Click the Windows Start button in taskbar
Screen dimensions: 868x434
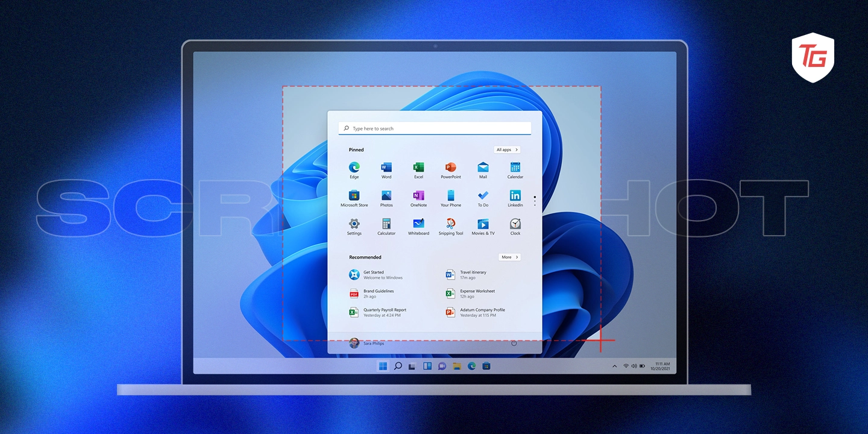tap(383, 366)
